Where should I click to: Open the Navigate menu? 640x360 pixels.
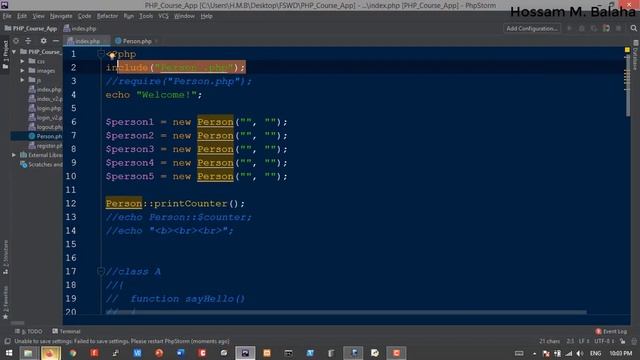[x=61, y=16]
